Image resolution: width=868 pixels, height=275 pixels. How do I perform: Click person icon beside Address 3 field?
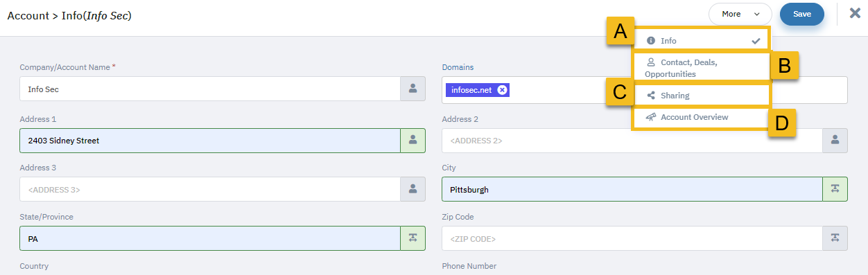coord(413,189)
